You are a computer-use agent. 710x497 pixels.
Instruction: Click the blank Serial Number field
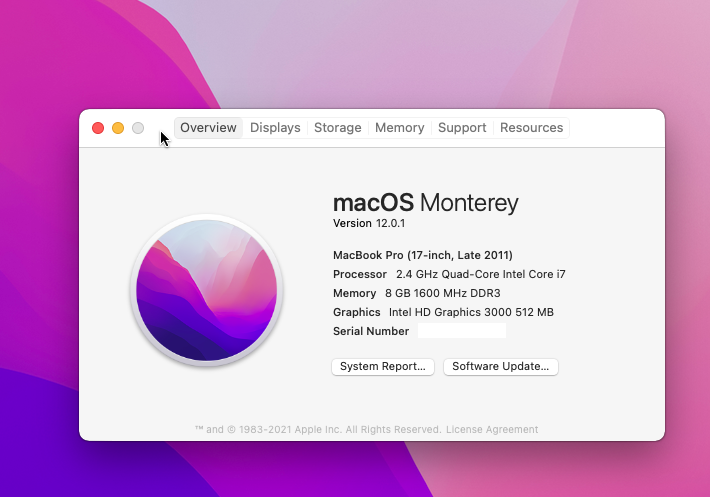click(461, 331)
